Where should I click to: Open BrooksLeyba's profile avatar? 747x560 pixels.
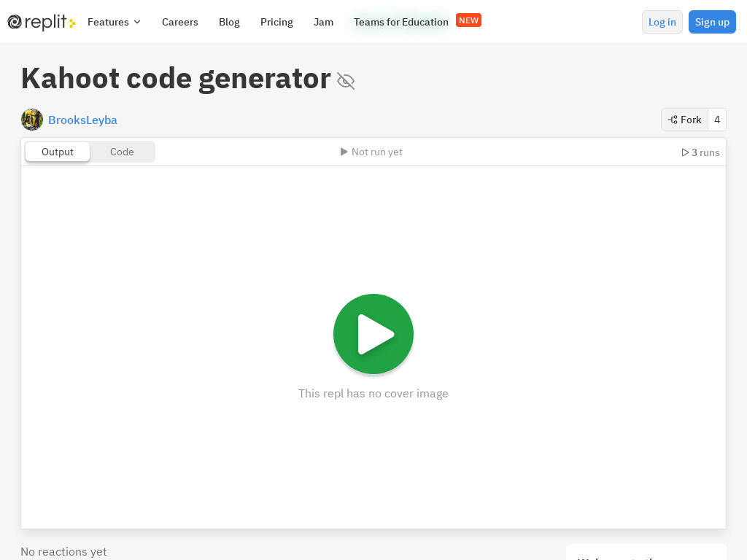32,120
